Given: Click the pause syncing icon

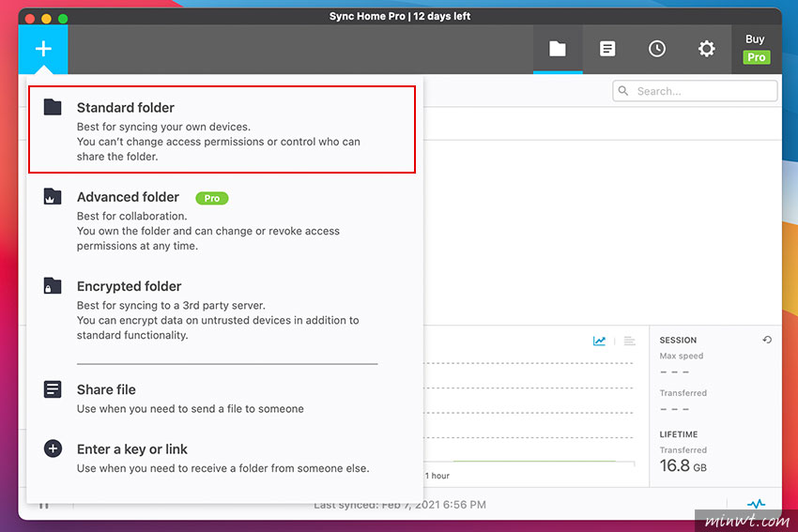Looking at the screenshot, I should click(x=44, y=505).
